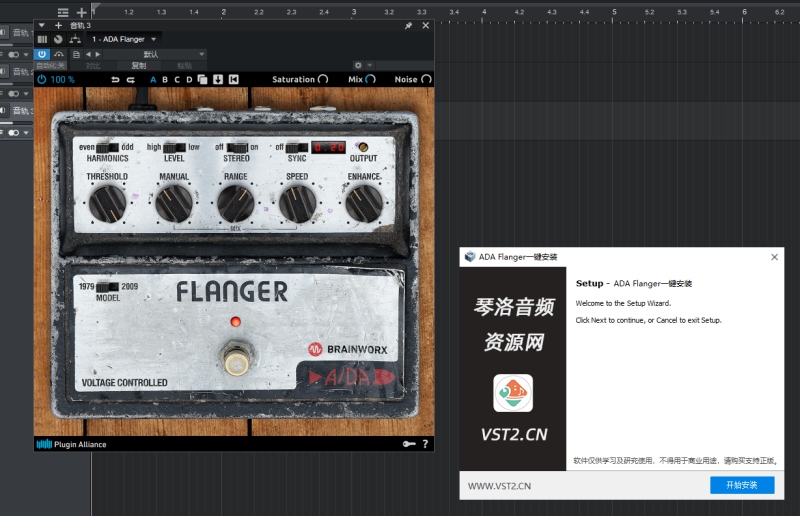800x516 pixels.
Task: Open the preset file page icon
Action: coord(76,54)
